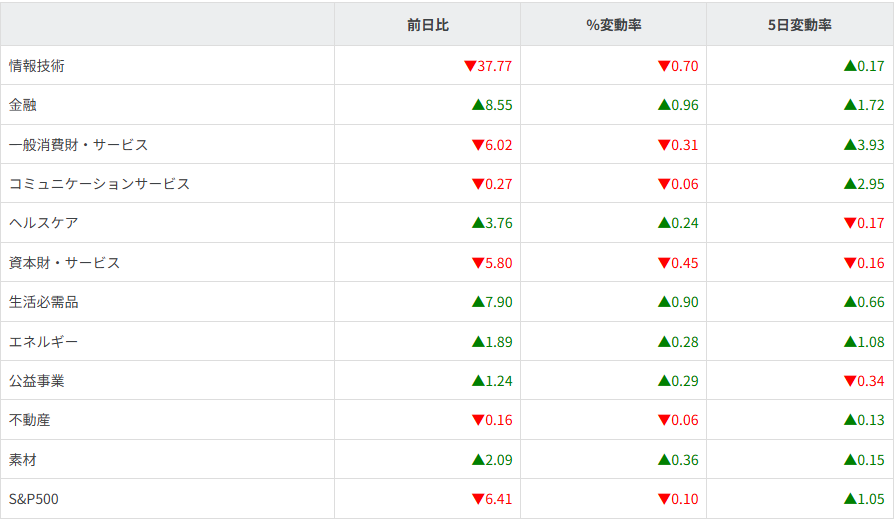Select the エネルギー row label
Screen dimensions: 895x521
[x=43, y=342]
